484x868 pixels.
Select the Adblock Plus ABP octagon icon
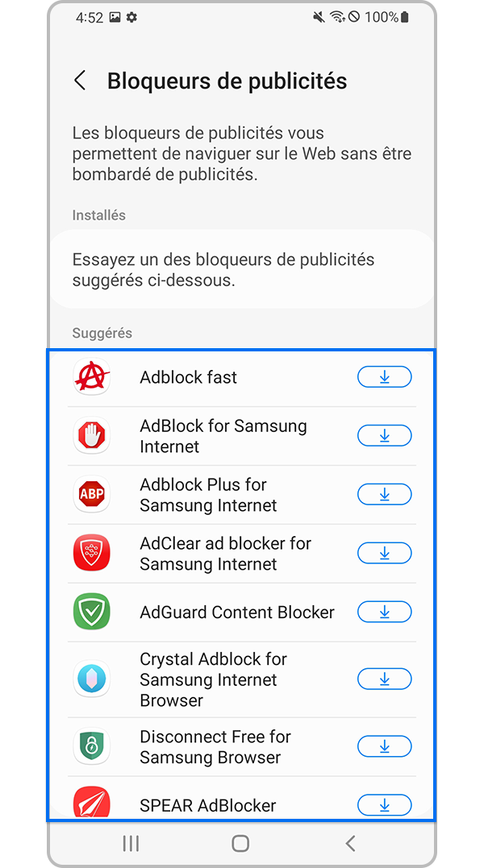(92, 494)
